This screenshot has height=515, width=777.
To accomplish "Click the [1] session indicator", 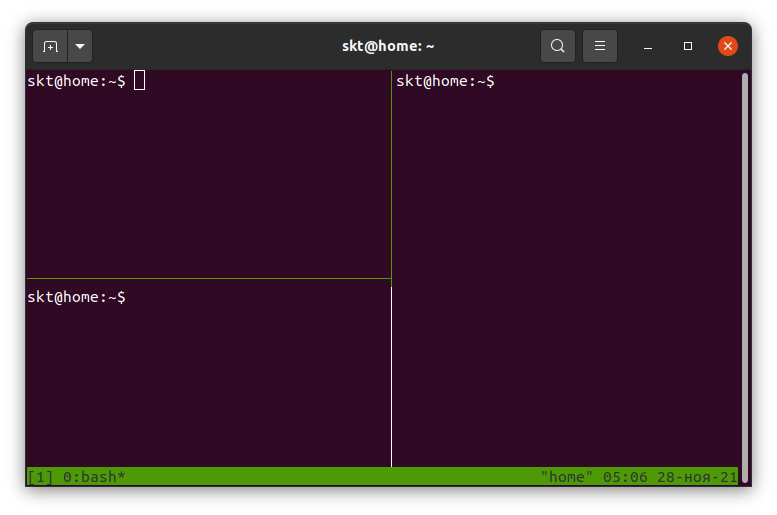I will coord(40,477).
